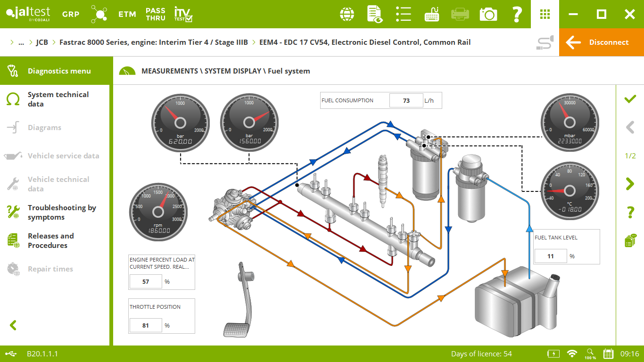Click the FUEL CONSUMPTION label

[x=347, y=100]
